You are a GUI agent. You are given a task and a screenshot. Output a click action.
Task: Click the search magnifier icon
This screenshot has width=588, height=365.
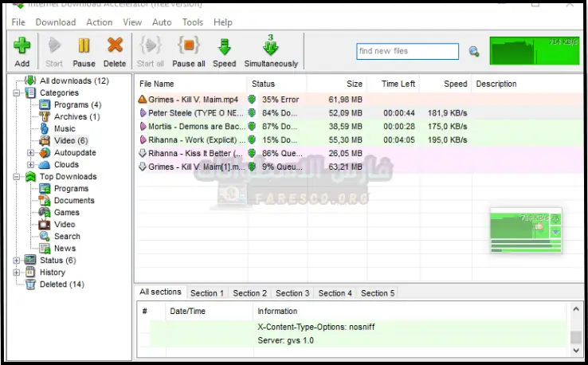point(474,52)
